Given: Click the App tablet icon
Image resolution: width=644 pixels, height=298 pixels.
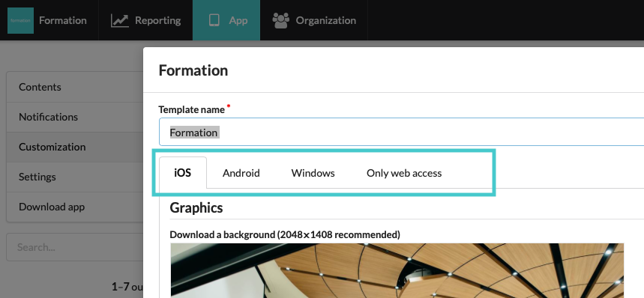Looking at the screenshot, I should point(214,20).
